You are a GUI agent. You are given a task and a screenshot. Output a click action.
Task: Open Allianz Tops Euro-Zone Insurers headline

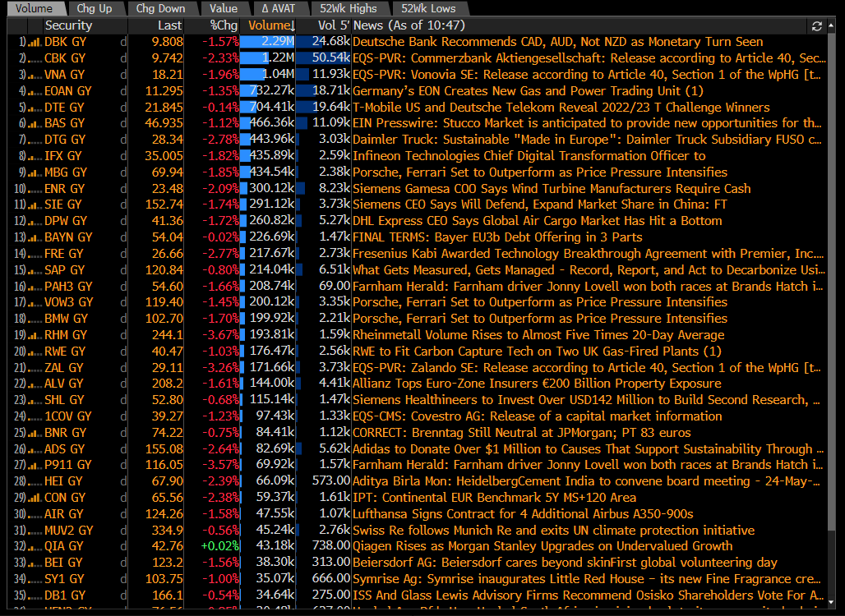537,384
